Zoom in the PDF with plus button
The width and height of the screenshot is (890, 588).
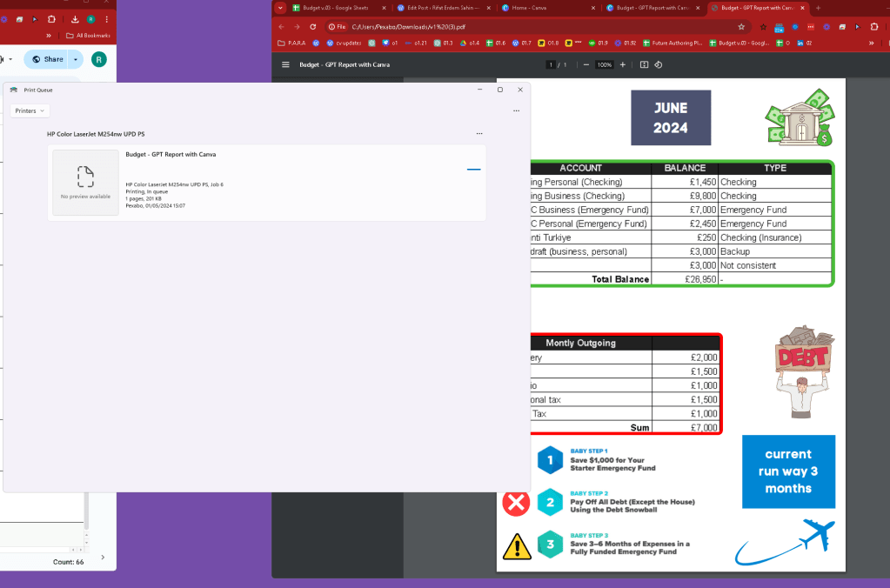point(623,64)
